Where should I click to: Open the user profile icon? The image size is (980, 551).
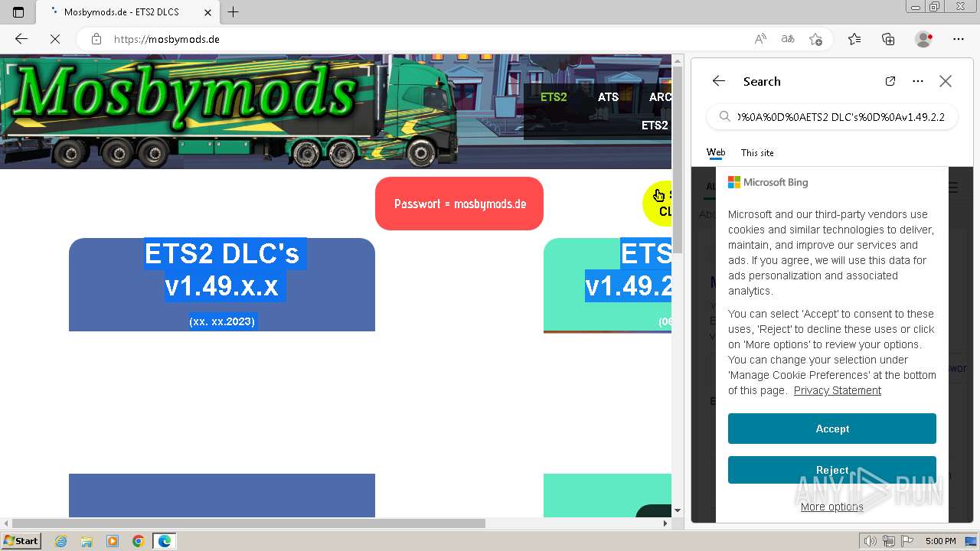click(x=923, y=39)
